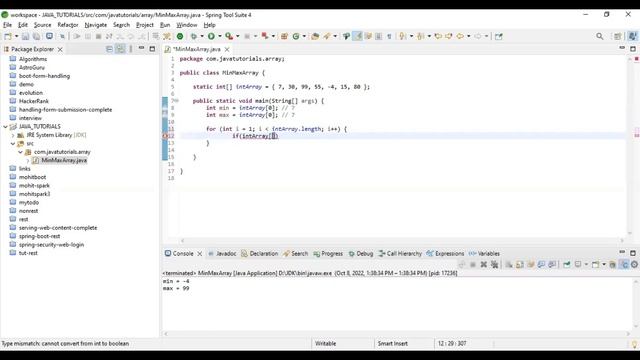Click the Open Type toolbar icon
The width and height of the screenshot is (640, 360).
315,36
